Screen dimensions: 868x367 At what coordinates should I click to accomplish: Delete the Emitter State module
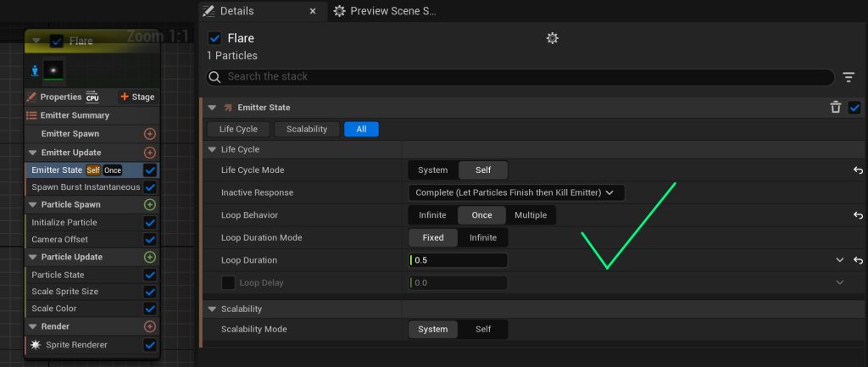tap(836, 108)
